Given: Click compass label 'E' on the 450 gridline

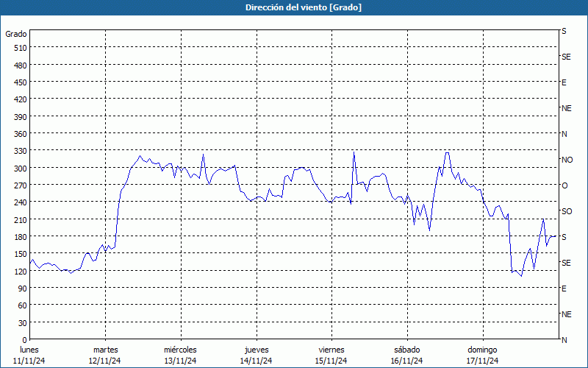Looking at the screenshot, I should pyautogui.click(x=564, y=82).
